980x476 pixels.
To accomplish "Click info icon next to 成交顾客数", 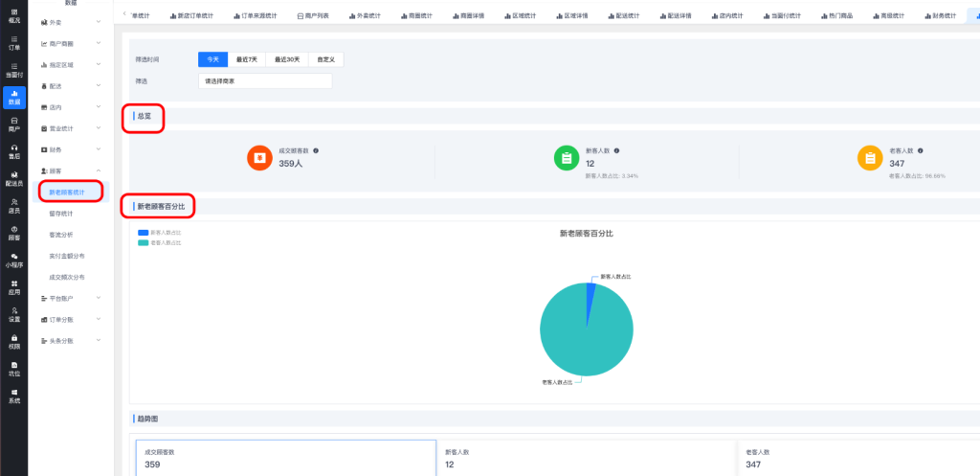I will [x=316, y=150].
